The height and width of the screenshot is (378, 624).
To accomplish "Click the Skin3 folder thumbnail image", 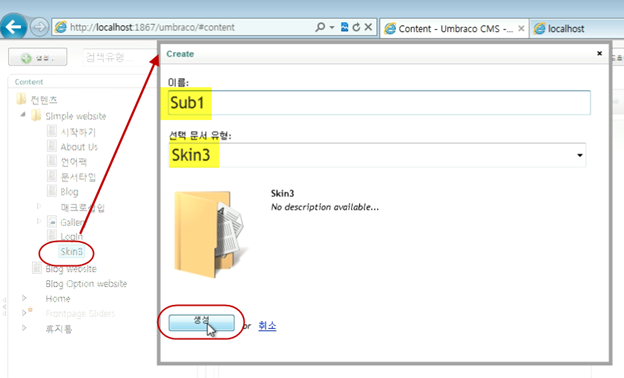I will pyautogui.click(x=212, y=234).
